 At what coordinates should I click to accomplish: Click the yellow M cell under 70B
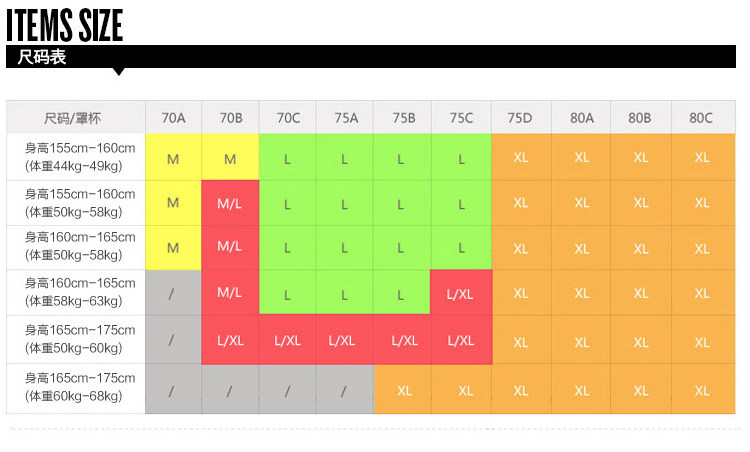[230, 157]
